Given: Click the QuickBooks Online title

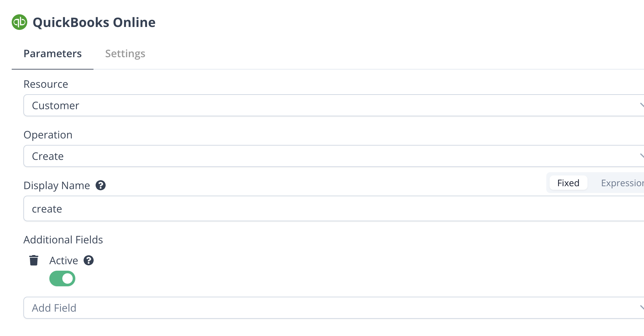Looking at the screenshot, I should coord(94,22).
